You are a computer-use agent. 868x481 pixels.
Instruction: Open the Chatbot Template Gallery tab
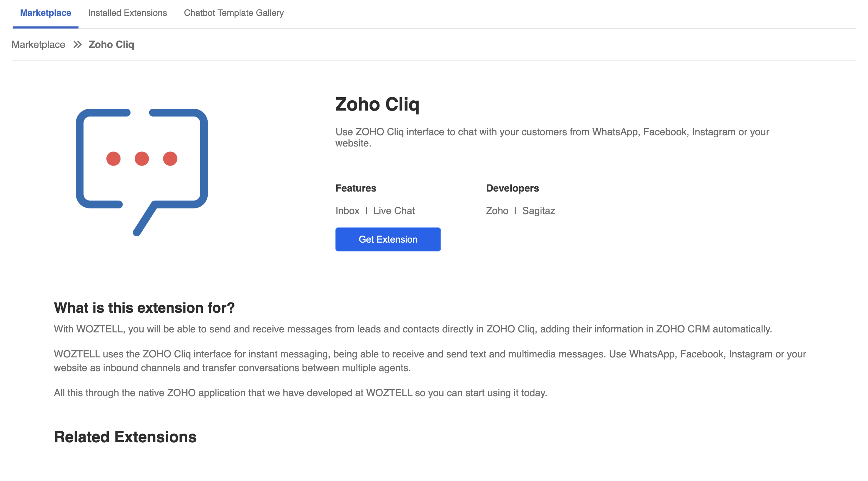234,13
